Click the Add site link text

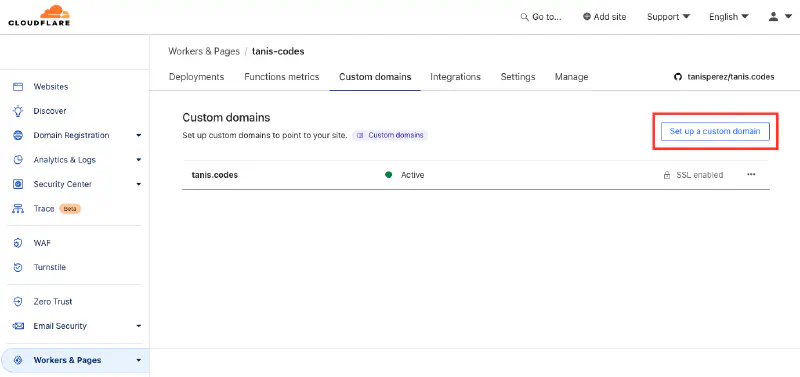point(610,17)
